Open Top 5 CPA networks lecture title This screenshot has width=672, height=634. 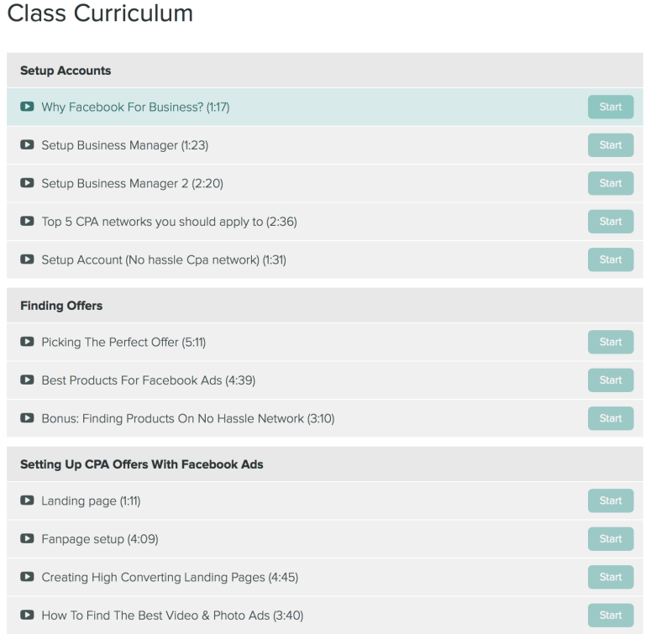[169, 222]
